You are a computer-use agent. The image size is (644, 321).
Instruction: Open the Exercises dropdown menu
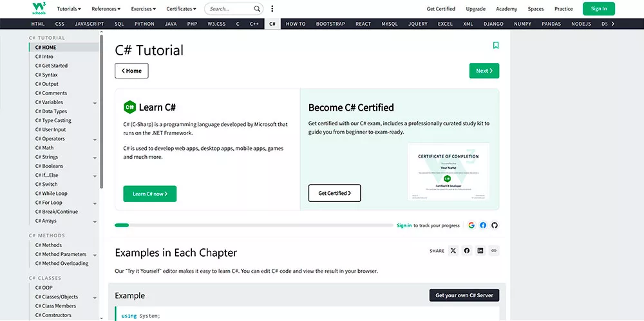click(144, 8)
